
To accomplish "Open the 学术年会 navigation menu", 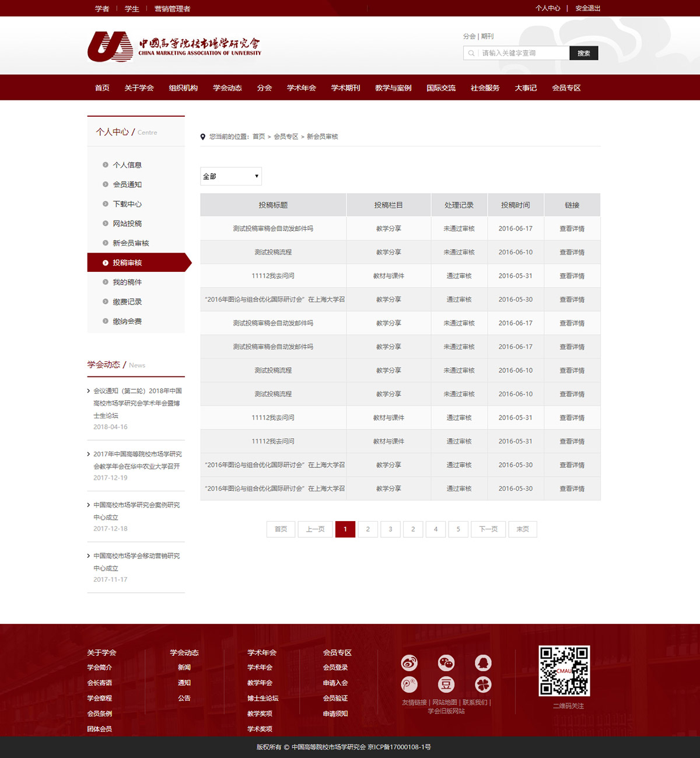I will point(301,88).
